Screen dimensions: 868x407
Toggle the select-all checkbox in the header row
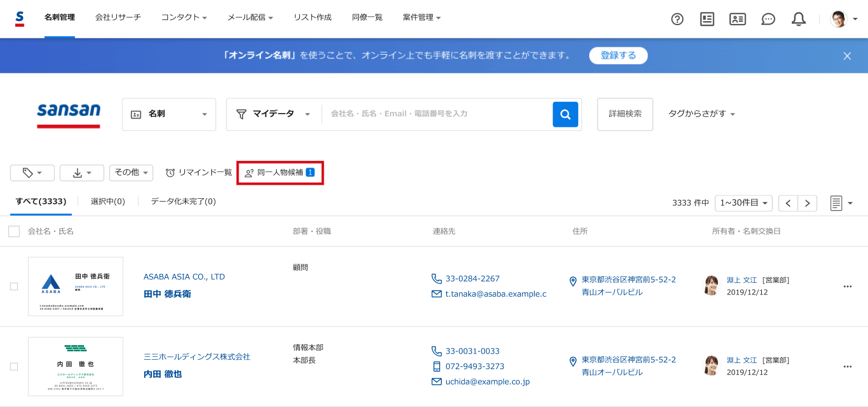[x=14, y=232]
